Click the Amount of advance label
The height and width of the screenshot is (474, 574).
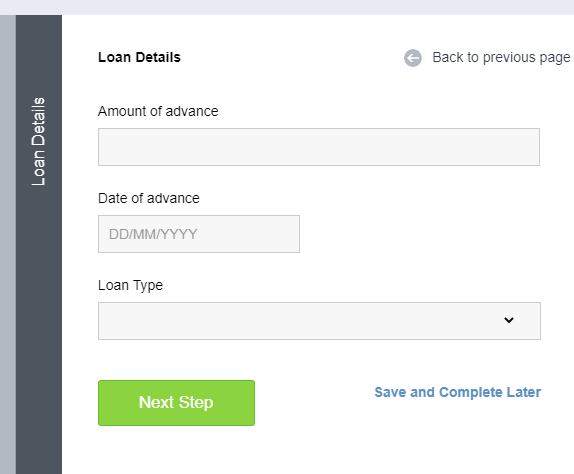click(x=158, y=111)
